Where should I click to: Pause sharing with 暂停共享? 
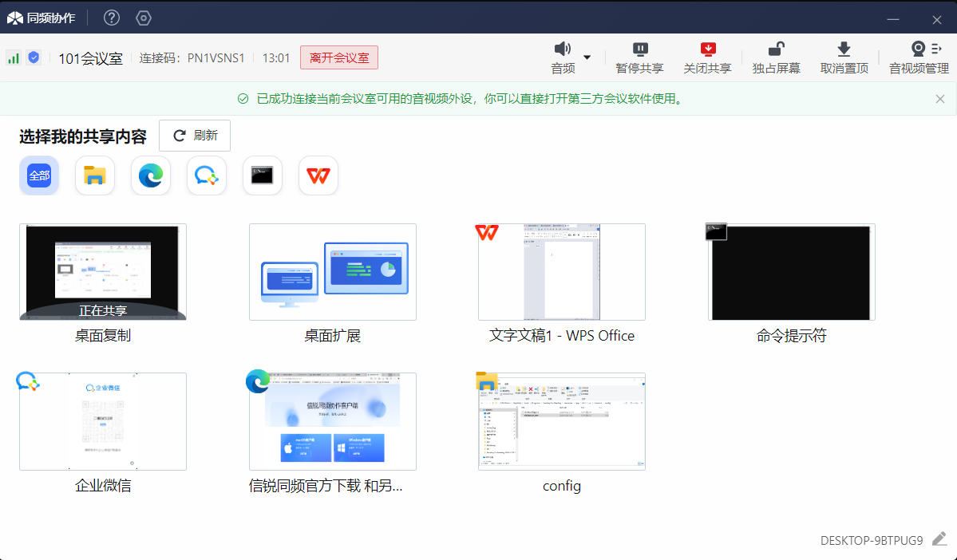pos(639,58)
